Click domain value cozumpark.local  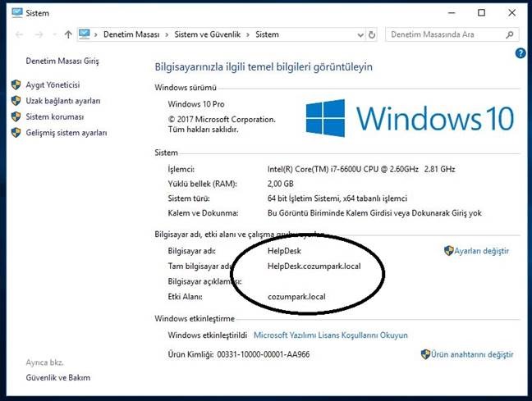[x=296, y=297]
